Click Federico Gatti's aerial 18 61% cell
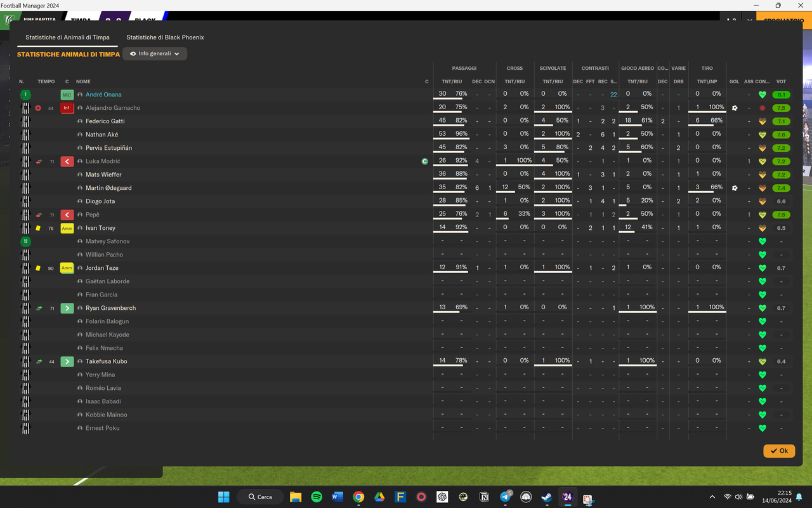The image size is (812, 508). [x=638, y=121]
